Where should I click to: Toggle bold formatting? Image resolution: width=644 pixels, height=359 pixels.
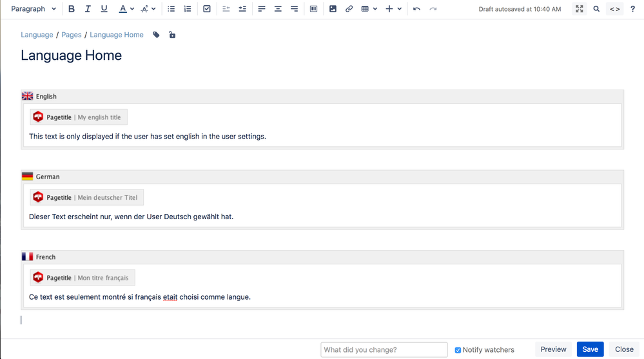72,8
